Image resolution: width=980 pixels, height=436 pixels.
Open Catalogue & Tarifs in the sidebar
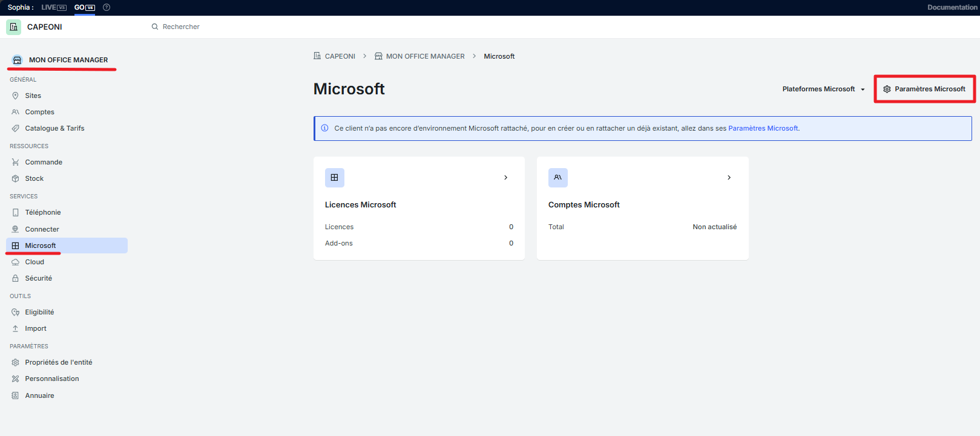click(x=54, y=128)
